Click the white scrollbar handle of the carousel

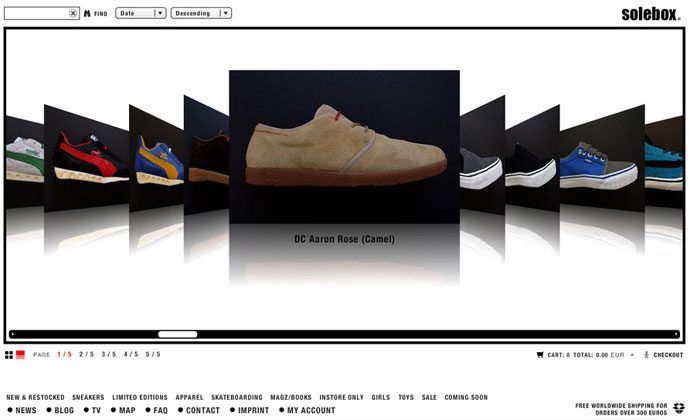click(x=178, y=335)
